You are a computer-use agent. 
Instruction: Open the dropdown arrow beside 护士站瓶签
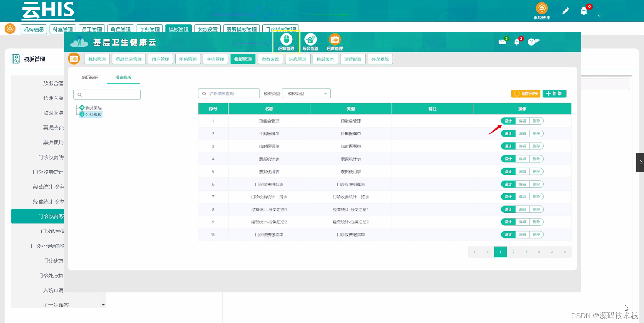tap(103, 305)
